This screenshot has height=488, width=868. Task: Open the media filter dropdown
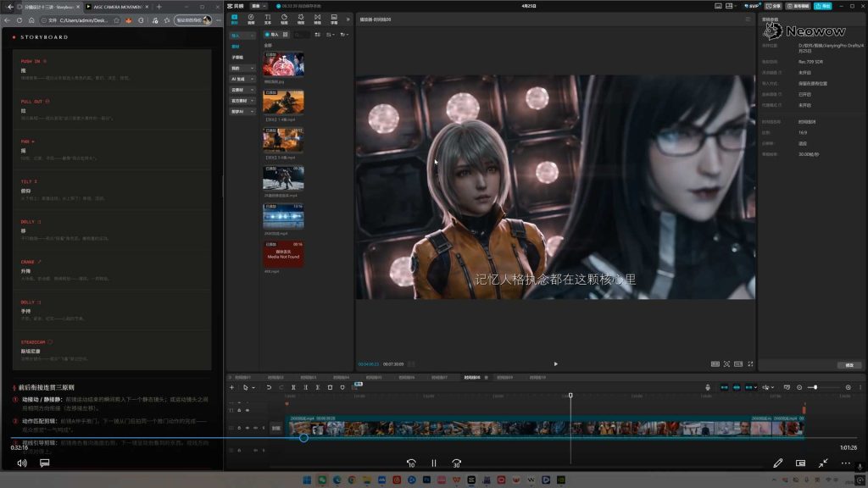point(344,34)
